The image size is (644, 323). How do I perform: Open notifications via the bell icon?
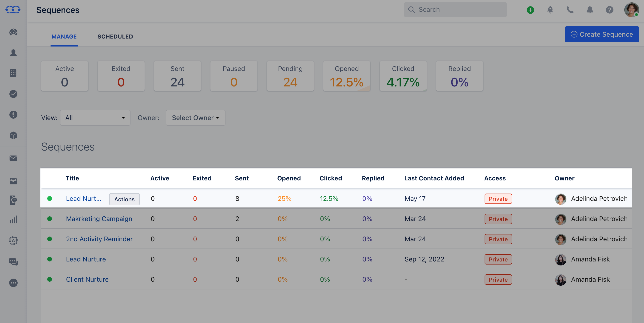point(590,10)
